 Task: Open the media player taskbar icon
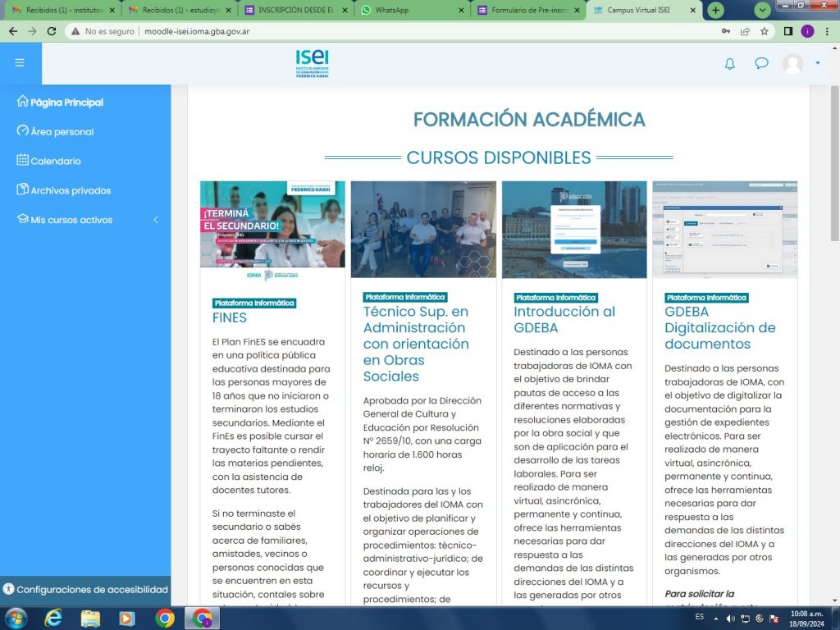tap(127, 619)
